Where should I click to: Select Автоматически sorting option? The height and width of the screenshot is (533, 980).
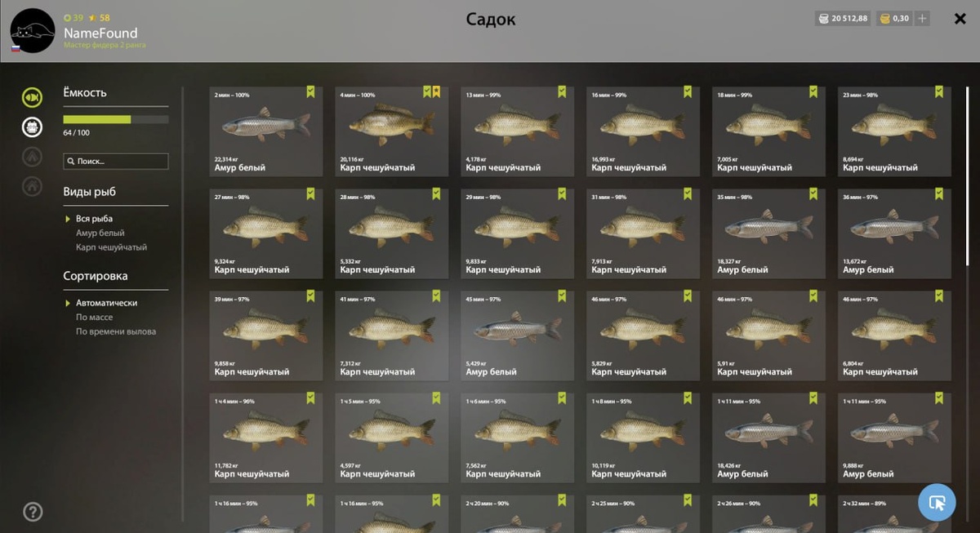pyautogui.click(x=106, y=303)
